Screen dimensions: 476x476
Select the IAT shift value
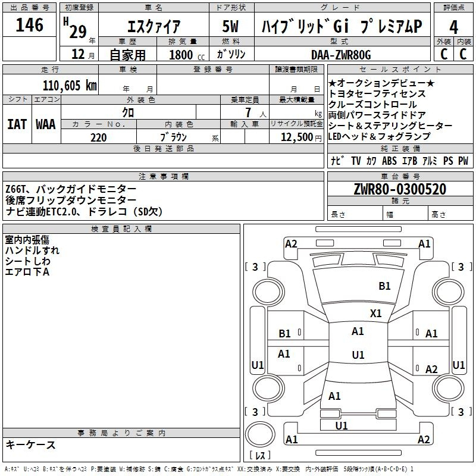pos(17,124)
